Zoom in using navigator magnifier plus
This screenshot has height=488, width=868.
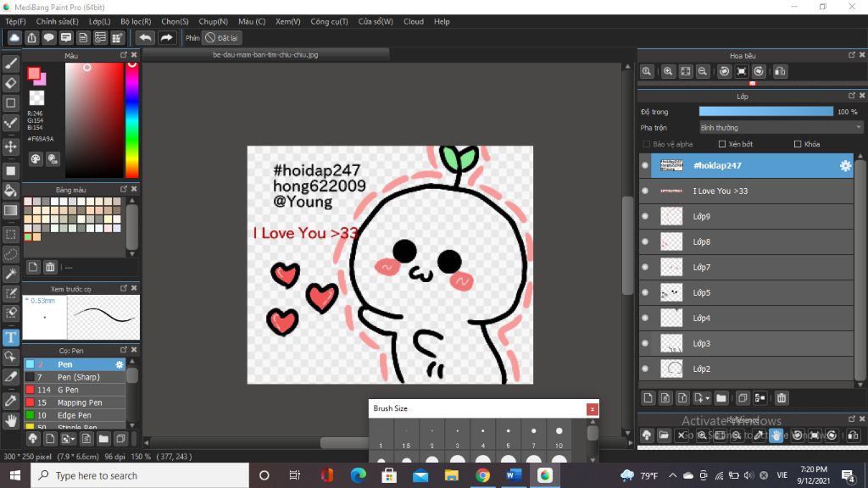pos(668,71)
